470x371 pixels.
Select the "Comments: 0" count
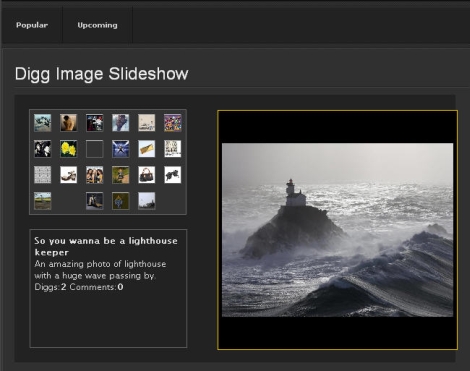(96, 287)
